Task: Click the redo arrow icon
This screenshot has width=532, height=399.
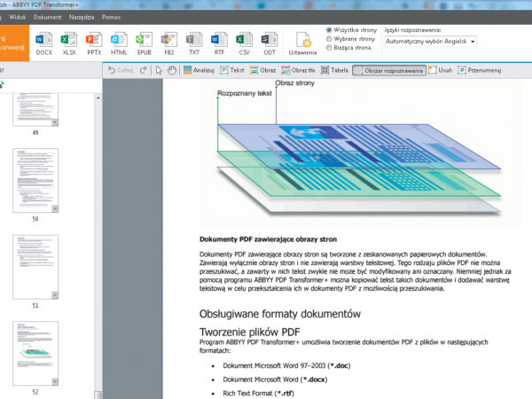Action: coord(143,70)
